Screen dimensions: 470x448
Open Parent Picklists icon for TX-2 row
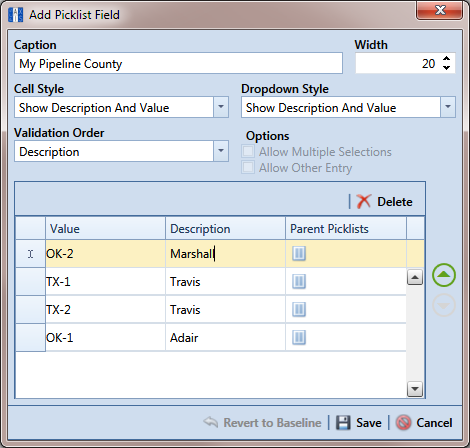[299, 310]
